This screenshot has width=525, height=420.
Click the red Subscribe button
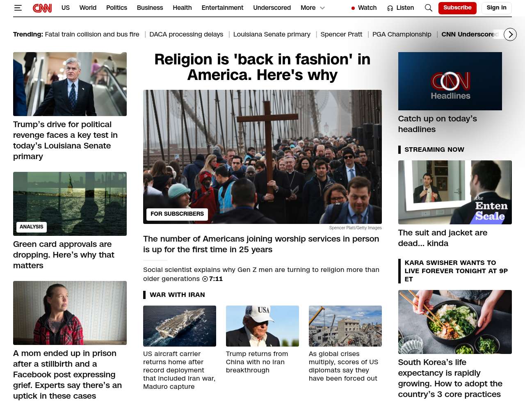coord(457,8)
